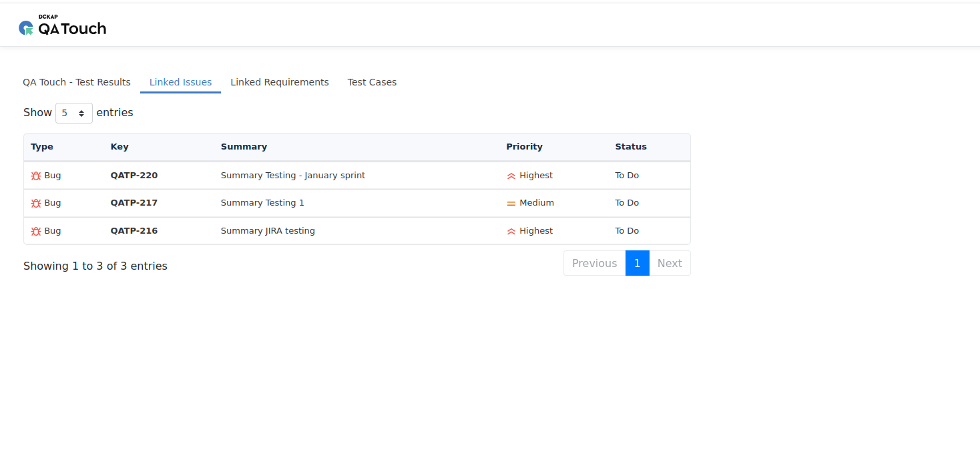Sort table by Status column header
This screenshot has width=980, height=464.
pos(631,147)
